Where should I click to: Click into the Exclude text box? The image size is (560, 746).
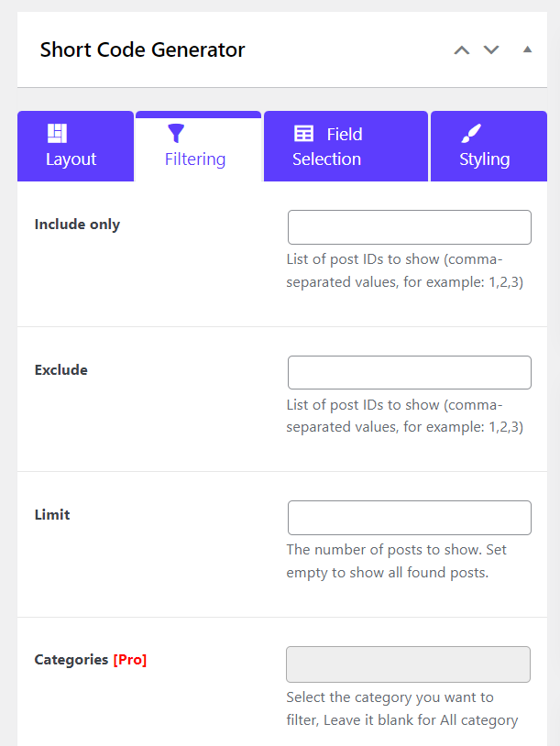coord(409,373)
